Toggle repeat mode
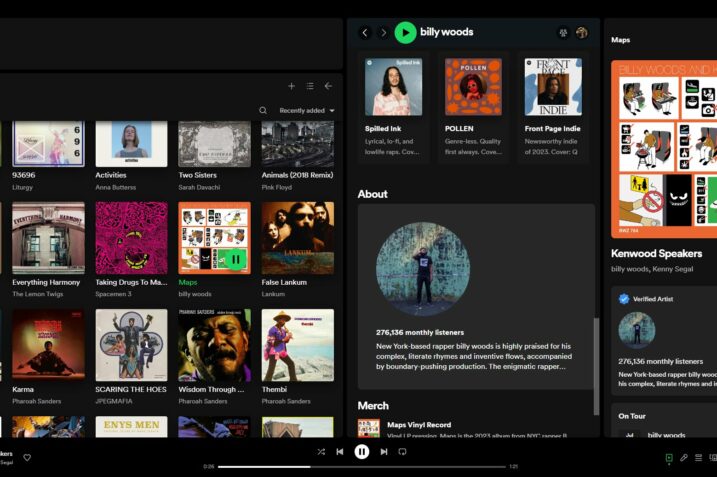The height and width of the screenshot is (477, 717). 402,452
